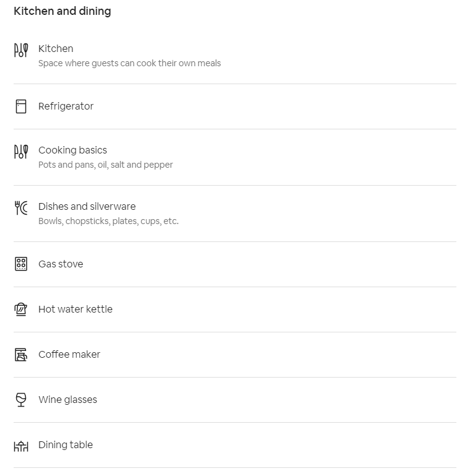Select the Coffee maker label
Screen dimensions: 470x476
(69, 354)
